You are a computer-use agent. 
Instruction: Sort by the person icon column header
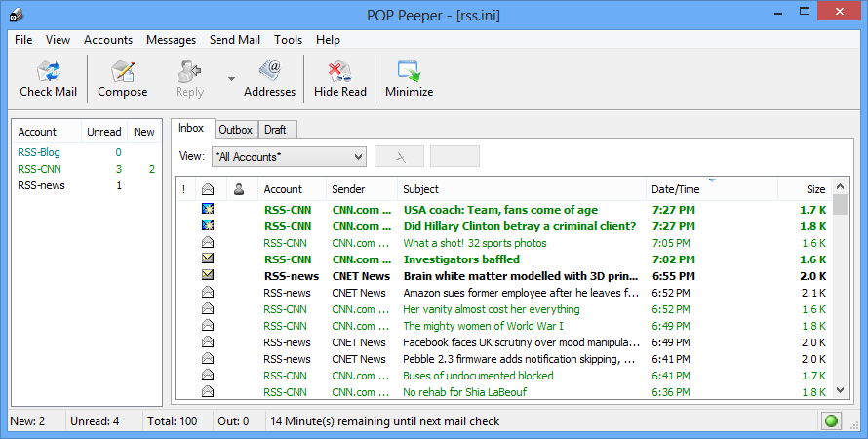tap(242, 189)
